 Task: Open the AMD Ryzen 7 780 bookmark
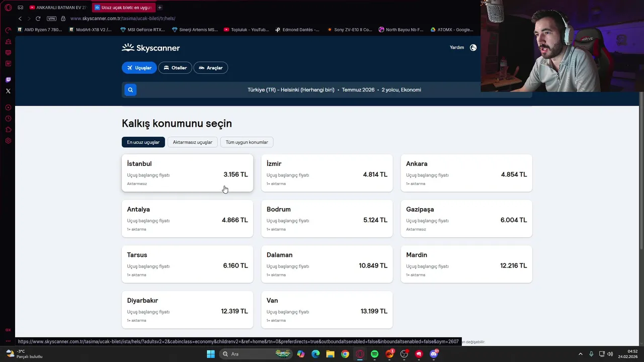click(40, 30)
